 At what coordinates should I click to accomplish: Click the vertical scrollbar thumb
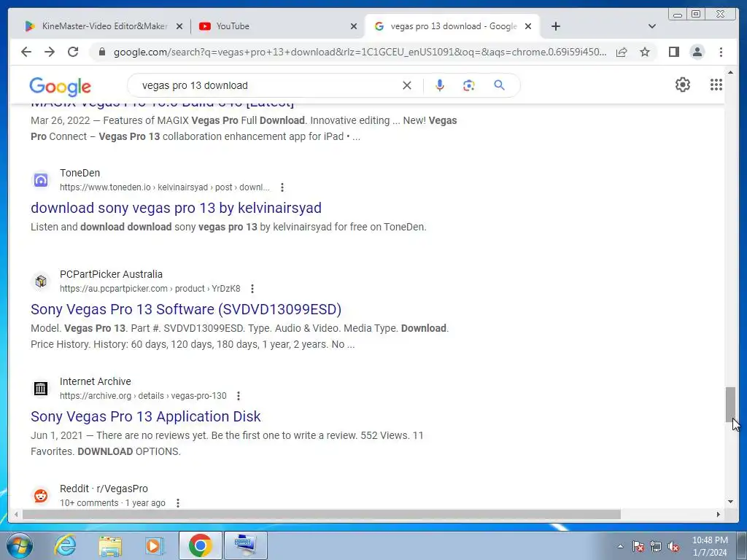730,404
